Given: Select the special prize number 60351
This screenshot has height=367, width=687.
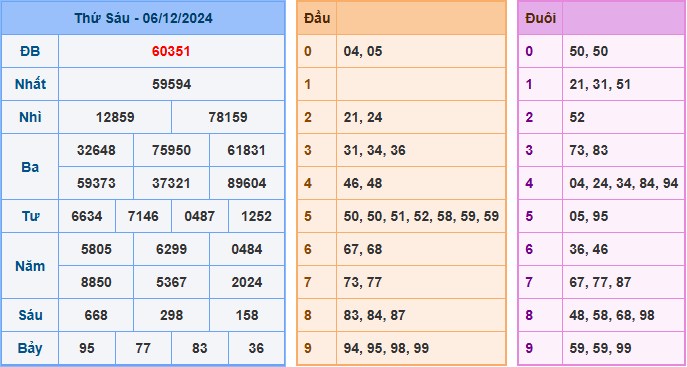Looking at the screenshot, I should click(x=171, y=52).
